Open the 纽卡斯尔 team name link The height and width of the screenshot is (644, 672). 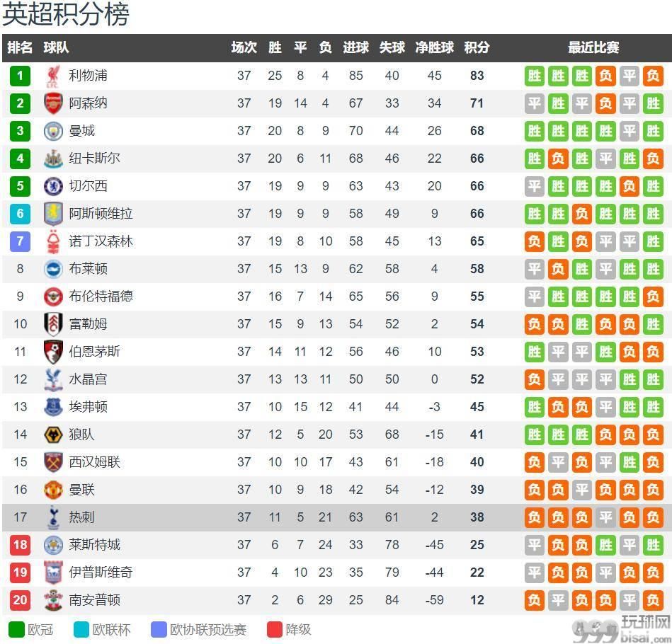tap(94, 159)
